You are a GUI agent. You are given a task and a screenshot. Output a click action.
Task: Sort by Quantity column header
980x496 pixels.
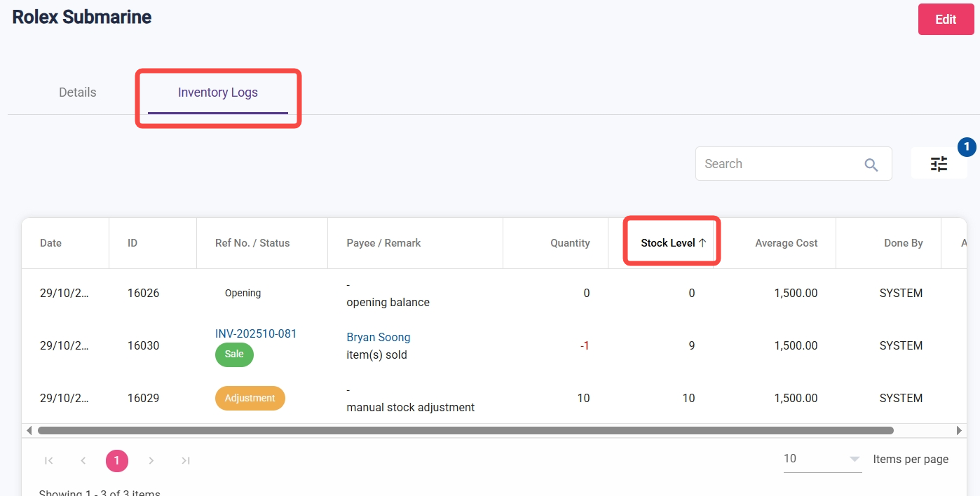tap(570, 243)
